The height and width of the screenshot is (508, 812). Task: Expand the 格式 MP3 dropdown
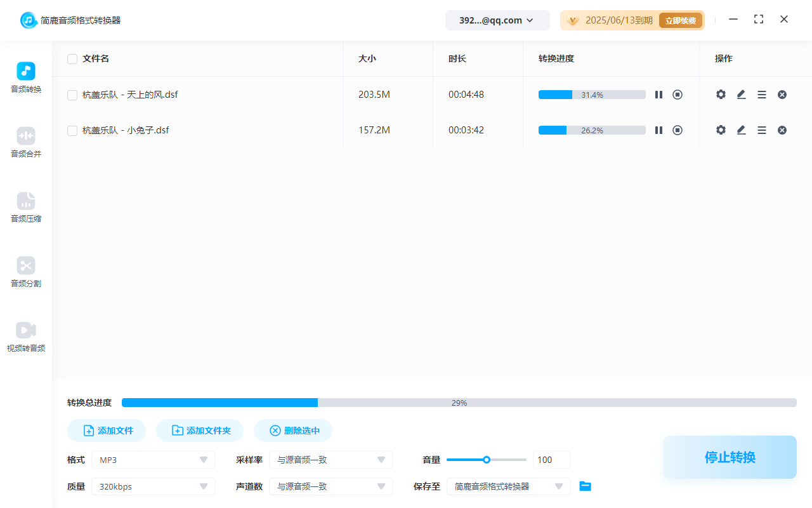point(154,460)
